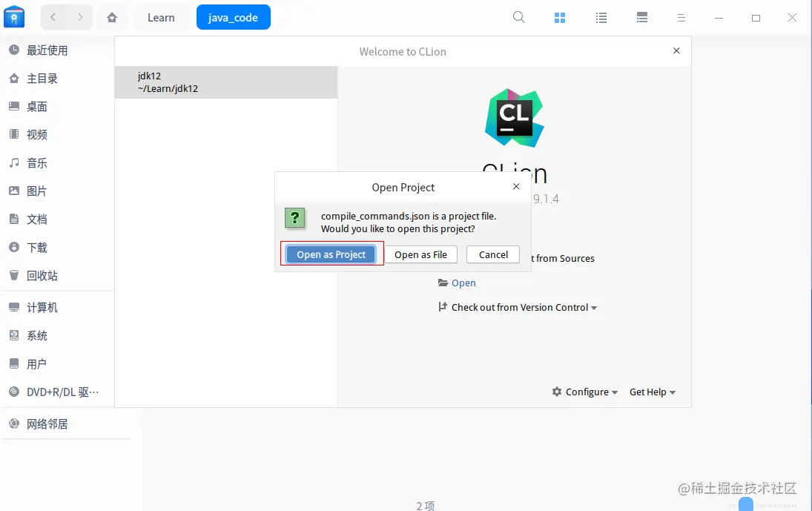Switch to list view
Image resolution: width=812 pixels, height=511 pixels.
pos(601,18)
